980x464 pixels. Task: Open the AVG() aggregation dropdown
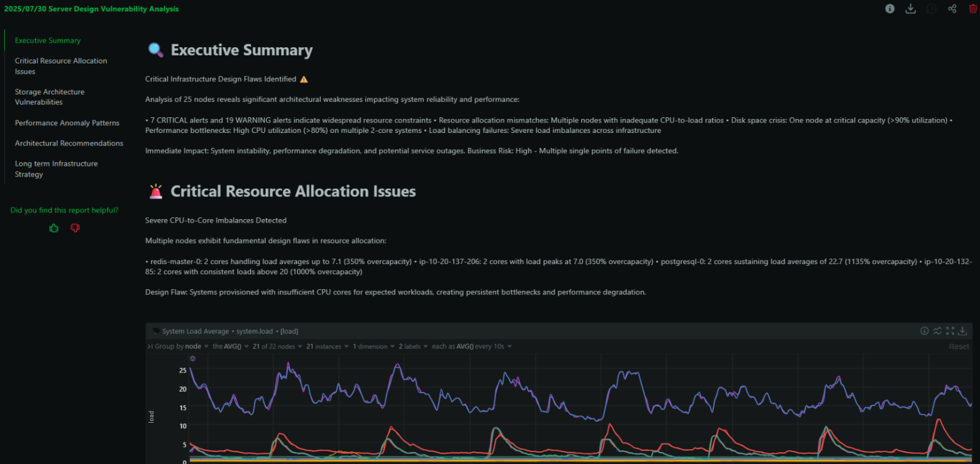click(230, 347)
